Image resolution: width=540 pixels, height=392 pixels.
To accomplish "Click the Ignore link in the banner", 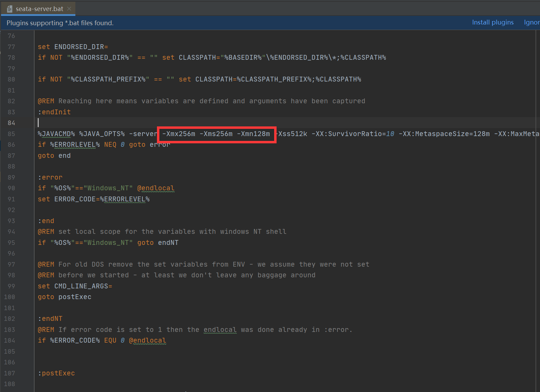I will click(x=532, y=22).
